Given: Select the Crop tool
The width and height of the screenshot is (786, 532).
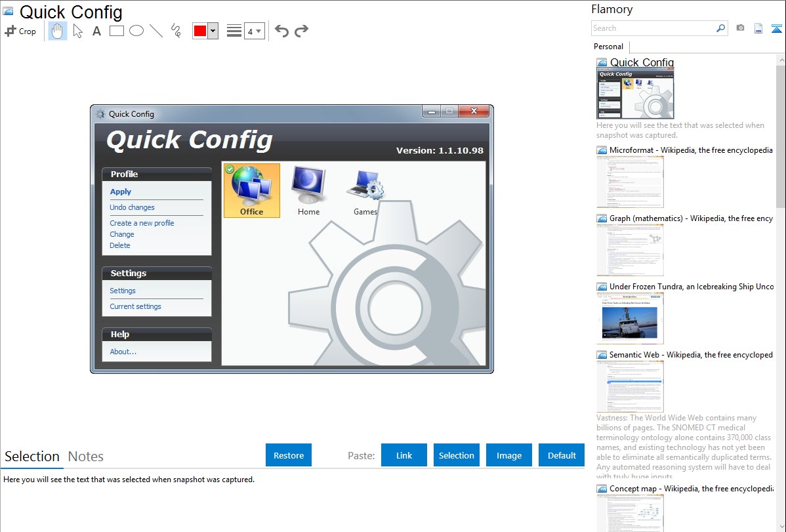Looking at the screenshot, I should tap(20, 31).
